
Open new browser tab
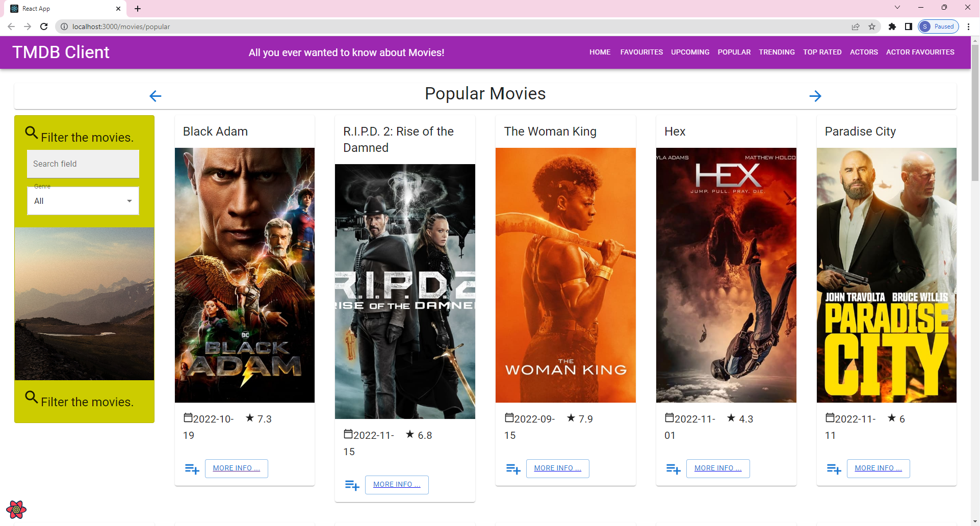(138, 9)
